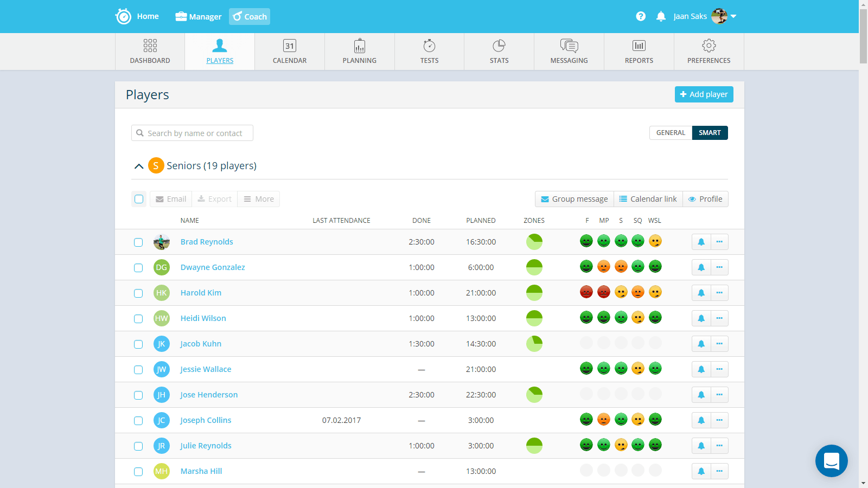868x488 pixels.
Task: Switch to the GENERAL view tab
Action: point(671,133)
